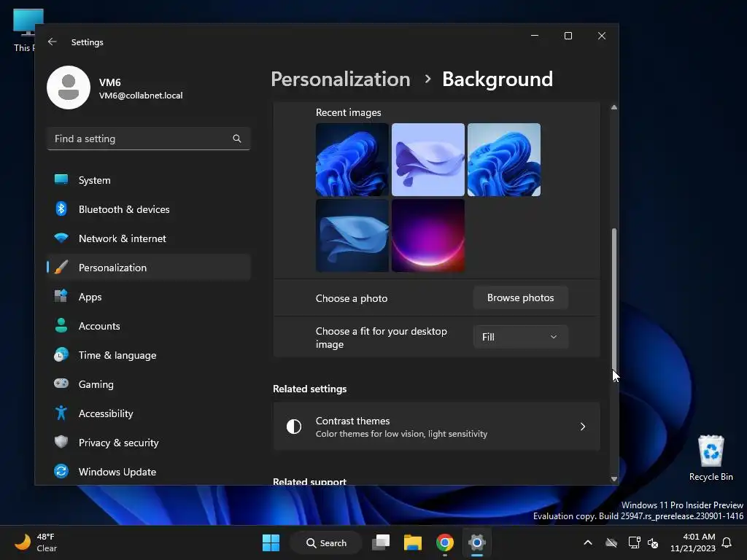Click the Time & language label
Image resolution: width=747 pixels, height=560 pixels.
click(117, 356)
